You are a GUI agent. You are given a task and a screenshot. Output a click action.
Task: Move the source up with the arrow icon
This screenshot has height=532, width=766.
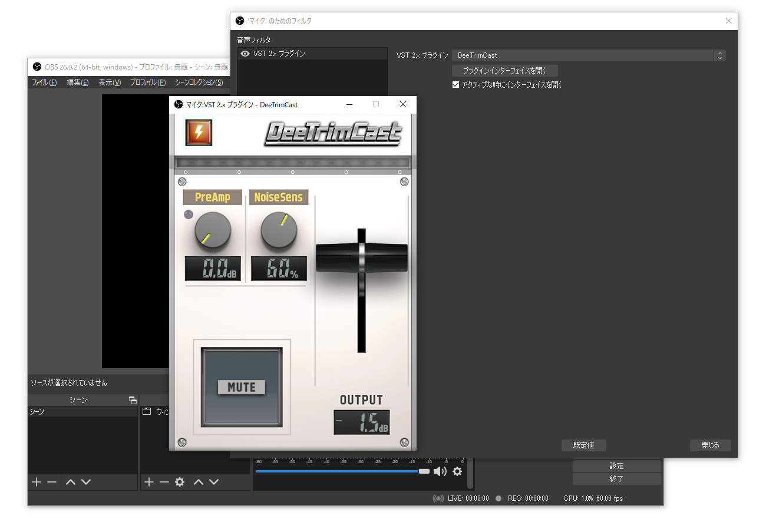click(x=199, y=482)
